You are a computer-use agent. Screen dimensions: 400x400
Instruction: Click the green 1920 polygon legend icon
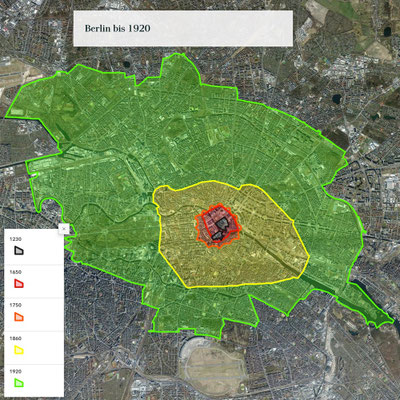pyautogui.click(x=19, y=383)
